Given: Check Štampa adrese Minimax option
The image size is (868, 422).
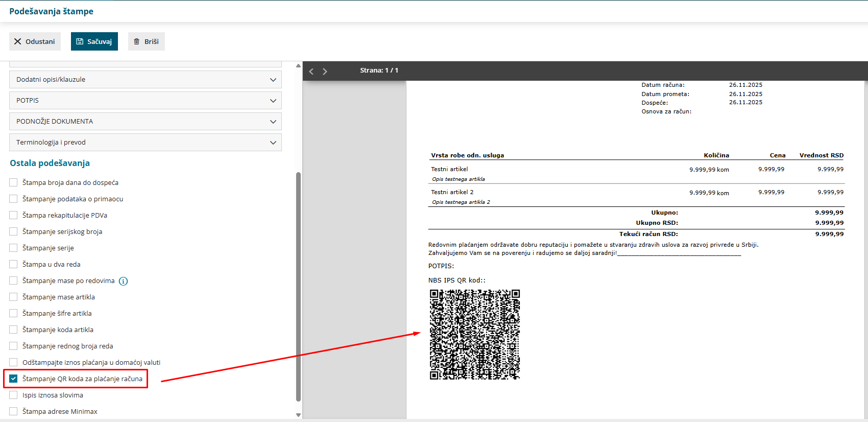Looking at the screenshot, I should point(13,411).
